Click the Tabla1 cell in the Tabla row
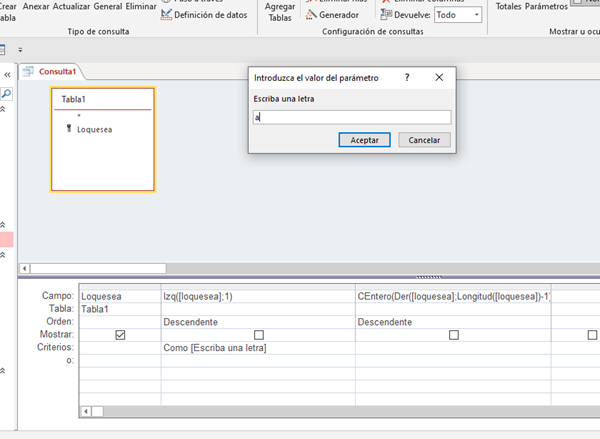This screenshot has width=600, height=439. [120, 309]
